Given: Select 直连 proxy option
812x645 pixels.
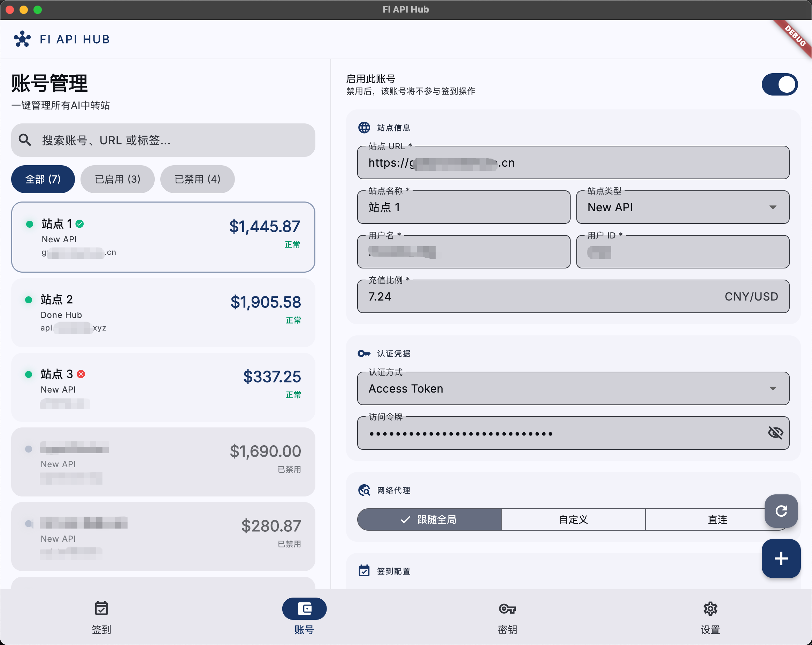Looking at the screenshot, I should [718, 519].
